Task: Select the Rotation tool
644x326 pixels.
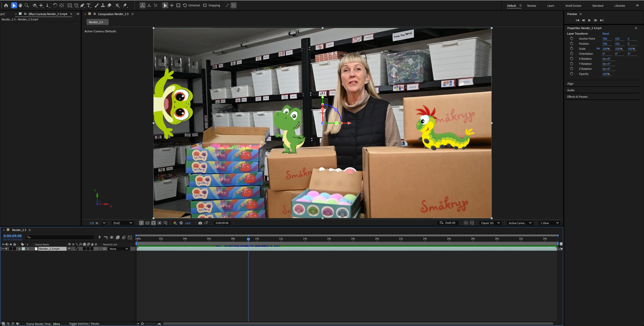Action: click(55, 5)
